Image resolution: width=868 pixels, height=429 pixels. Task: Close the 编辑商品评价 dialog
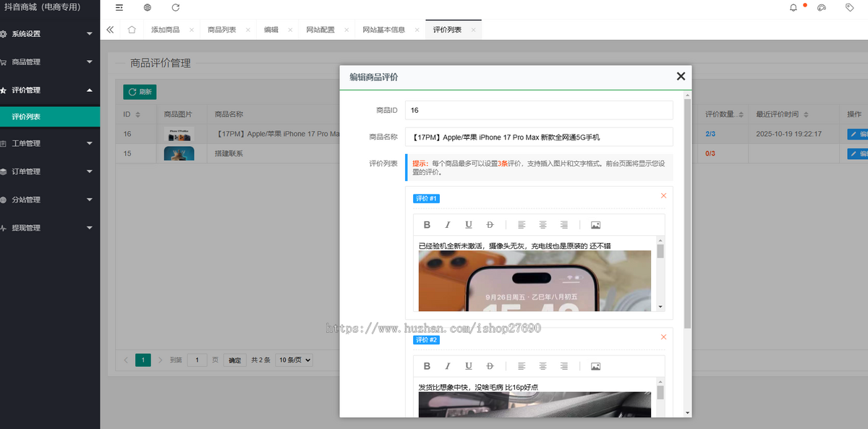681,76
